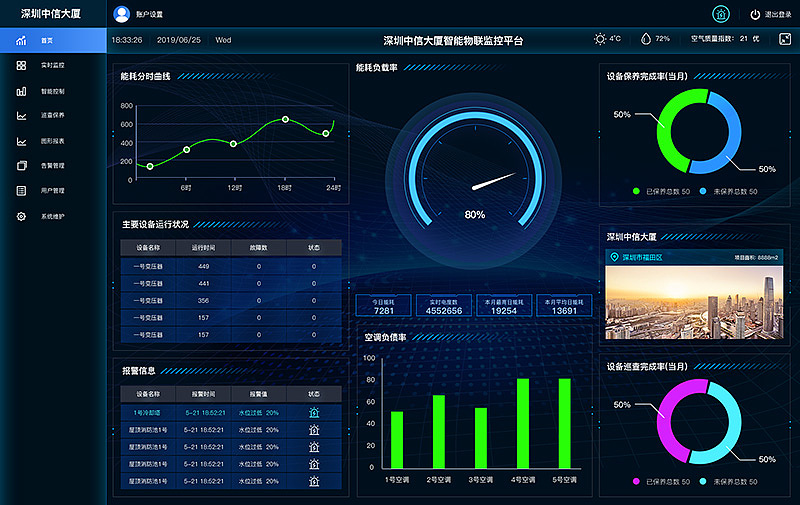Click the teal alarm bell icon in header
This screenshot has height=505, width=800.
pos(721,14)
